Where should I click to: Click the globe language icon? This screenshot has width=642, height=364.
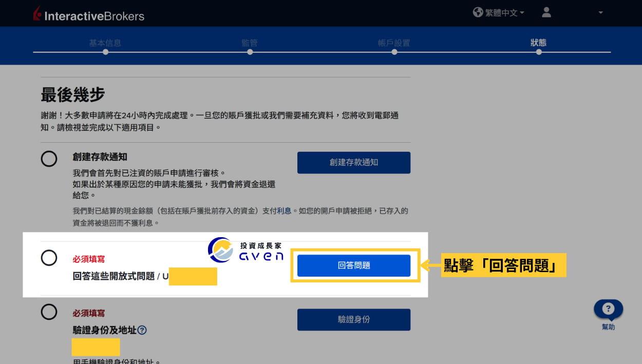(x=478, y=12)
